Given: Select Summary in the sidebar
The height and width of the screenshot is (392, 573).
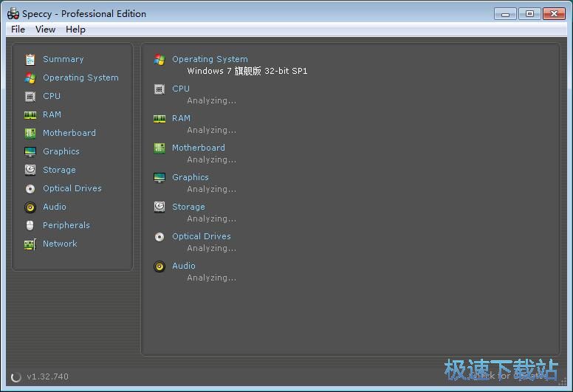Looking at the screenshot, I should [x=64, y=59].
